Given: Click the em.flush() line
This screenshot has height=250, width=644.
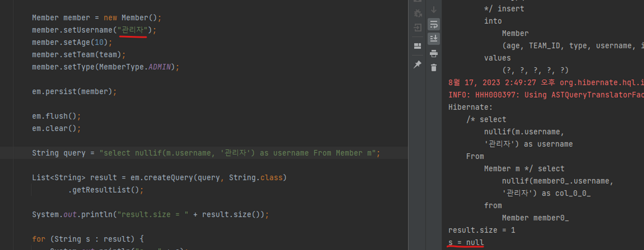Looking at the screenshot, I should pyautogui.click(x=56, y=116).
